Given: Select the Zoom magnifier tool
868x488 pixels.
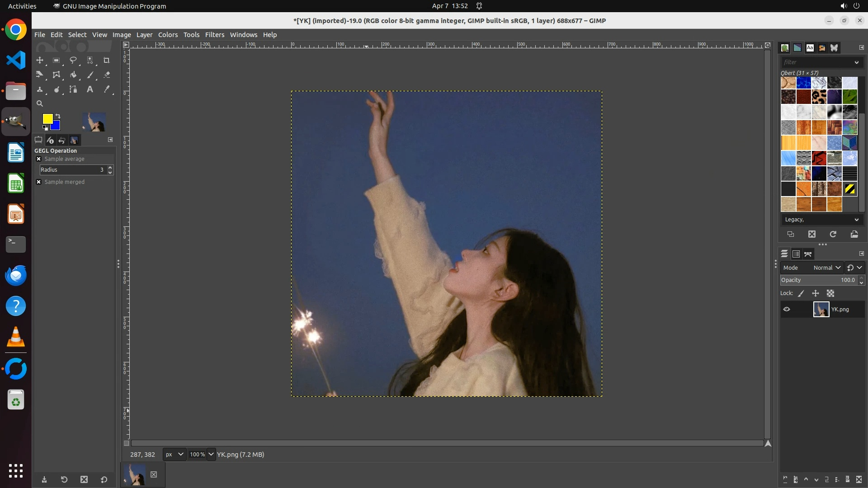Looking at the screenshot, I should click(40, 103).
